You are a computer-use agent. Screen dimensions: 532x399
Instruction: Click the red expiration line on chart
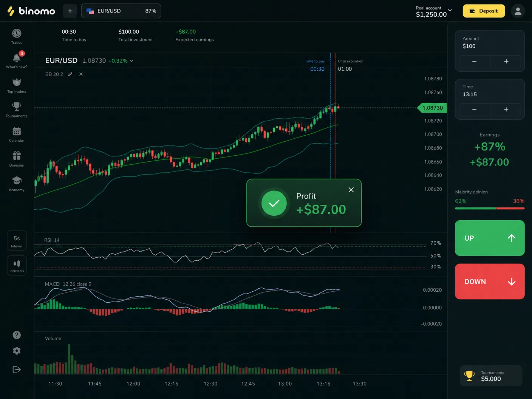335,151
